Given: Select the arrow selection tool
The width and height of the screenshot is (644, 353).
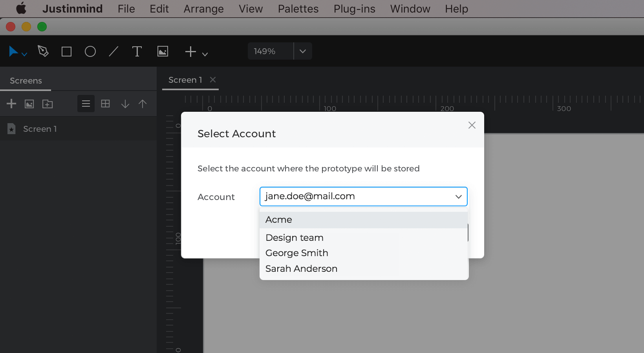Looking at the screenshot, I should coord(13,51).
